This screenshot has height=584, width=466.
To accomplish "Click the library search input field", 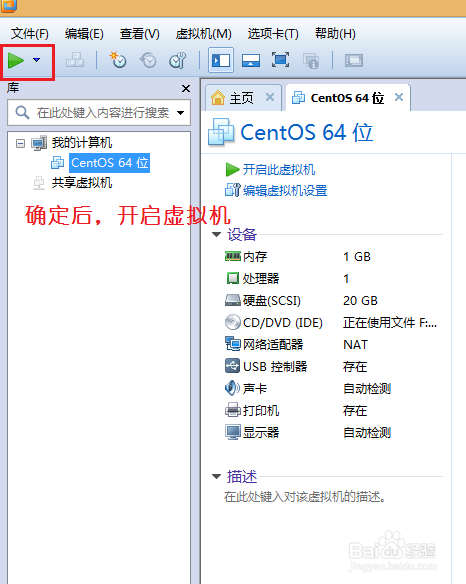I will coord(99,112).
